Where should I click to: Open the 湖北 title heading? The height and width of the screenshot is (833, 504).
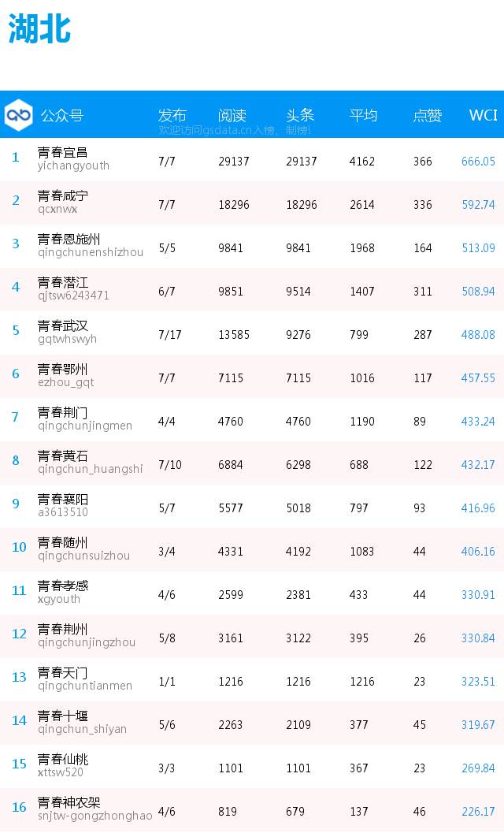tap(40, 28)
